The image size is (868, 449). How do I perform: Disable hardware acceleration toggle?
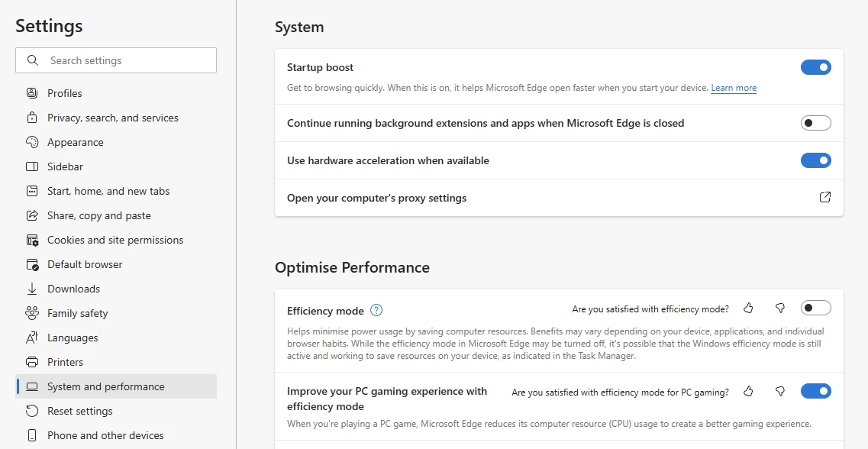(815, 160)
